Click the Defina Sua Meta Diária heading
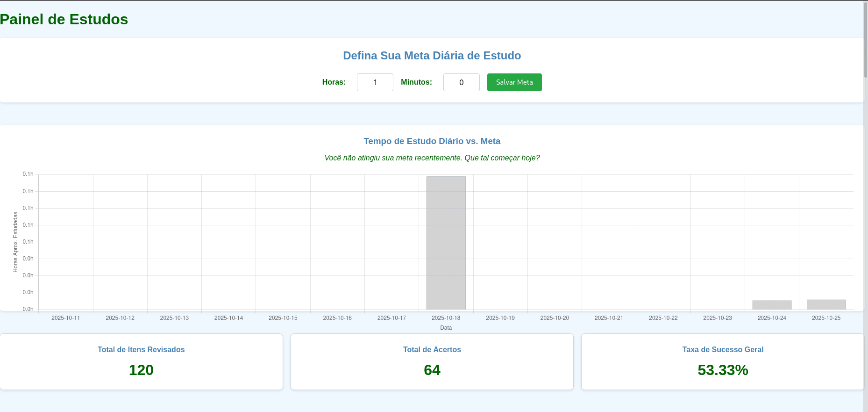 coord(432,56)
